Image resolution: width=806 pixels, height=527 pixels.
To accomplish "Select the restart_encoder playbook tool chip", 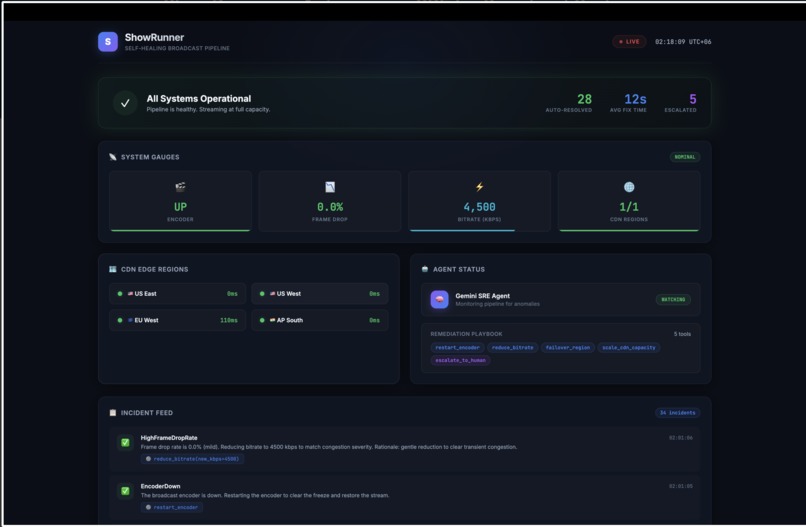I will tap(457, 348).
